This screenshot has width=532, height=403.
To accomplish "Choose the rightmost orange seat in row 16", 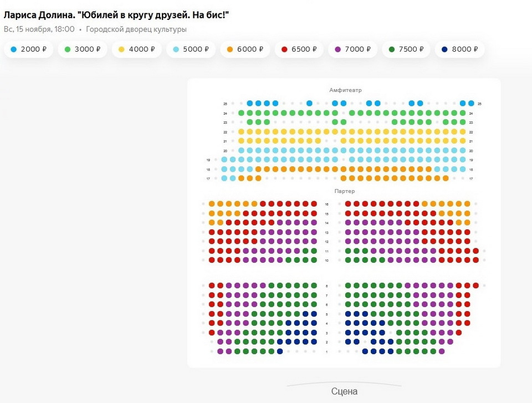I will pos(467,204).
